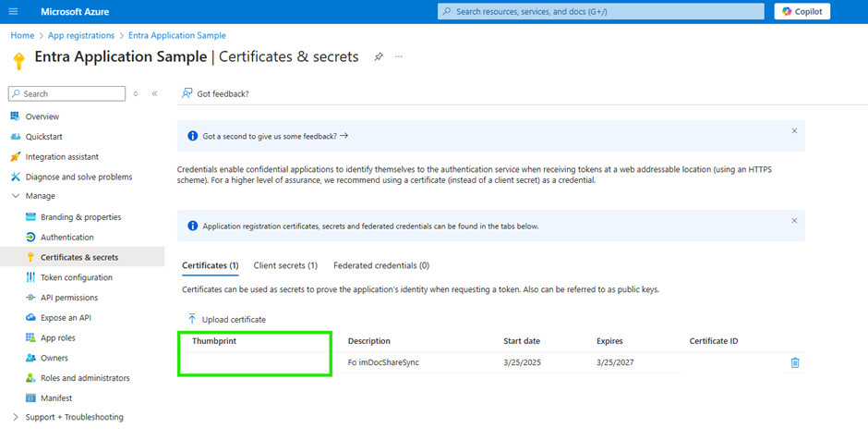The width and height of the screenshot is (868, 440).
Task: Click the Azure search resources field
Action: click(600, 11)
